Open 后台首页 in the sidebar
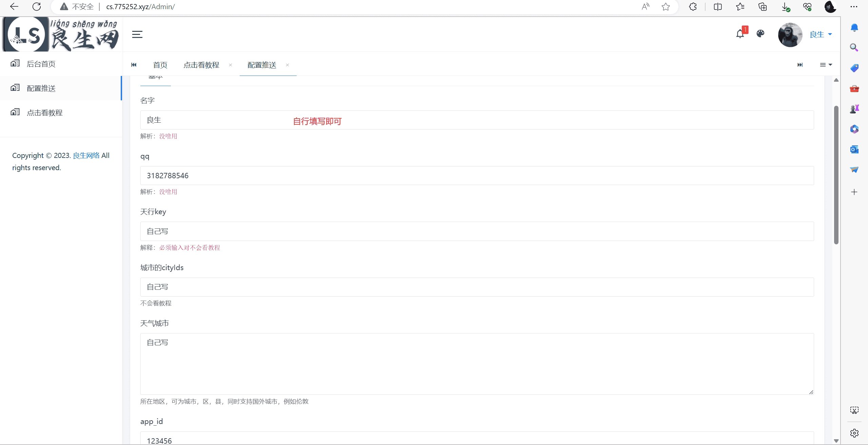Screen dimensions: 868x445 (x=41, y=64)
